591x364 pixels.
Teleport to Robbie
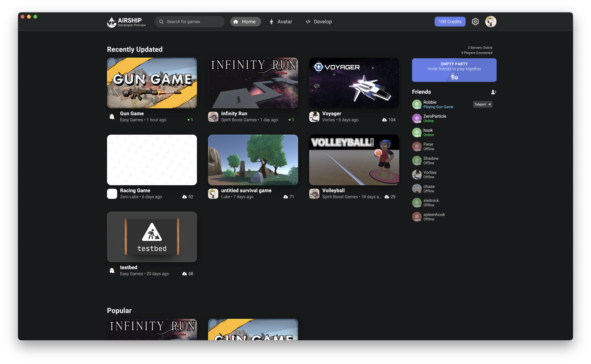coord(482,104)
